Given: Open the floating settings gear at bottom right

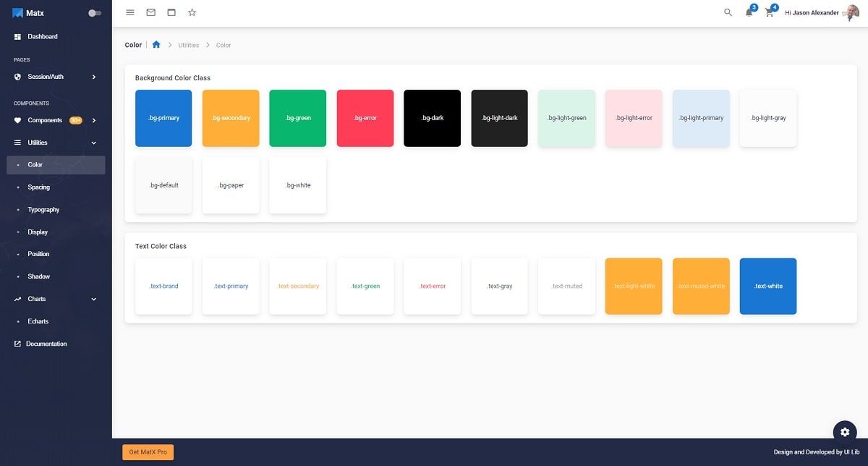Looking at the screenshot, I should (x=845, y=431).
